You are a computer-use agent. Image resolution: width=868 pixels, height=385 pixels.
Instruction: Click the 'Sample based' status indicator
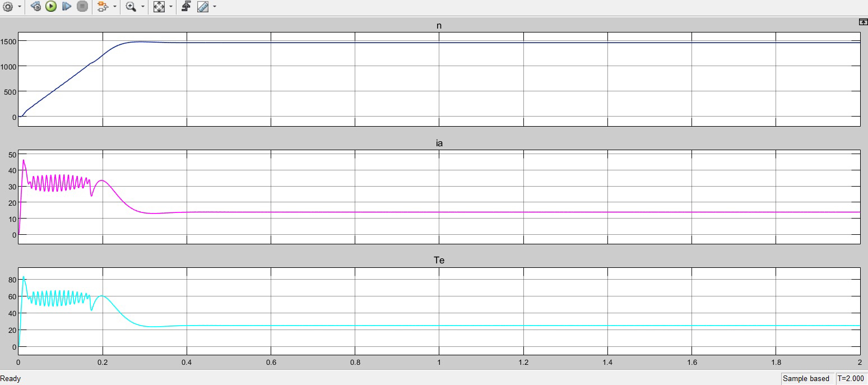coord(806,379)
